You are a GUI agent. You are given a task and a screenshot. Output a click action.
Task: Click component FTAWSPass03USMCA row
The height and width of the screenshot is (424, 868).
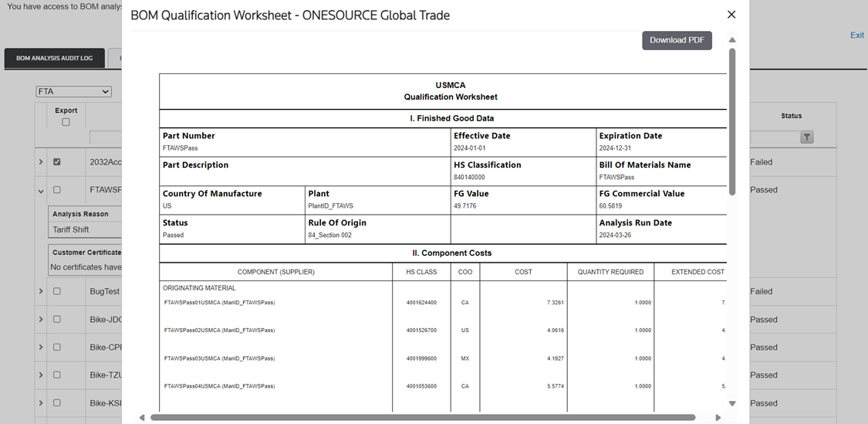(220, 358)
